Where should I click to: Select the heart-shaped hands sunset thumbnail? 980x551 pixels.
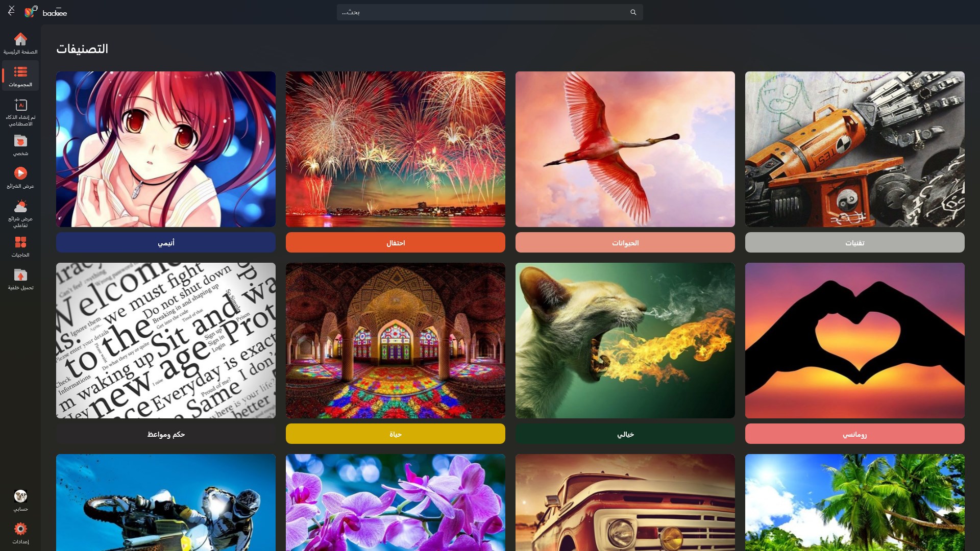click(x=855, y=340)
